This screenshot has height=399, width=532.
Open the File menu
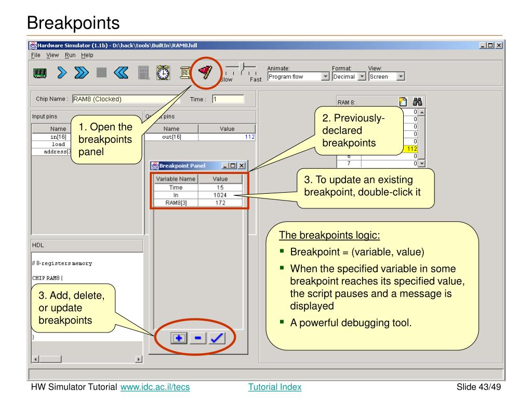tap(36, 55)
